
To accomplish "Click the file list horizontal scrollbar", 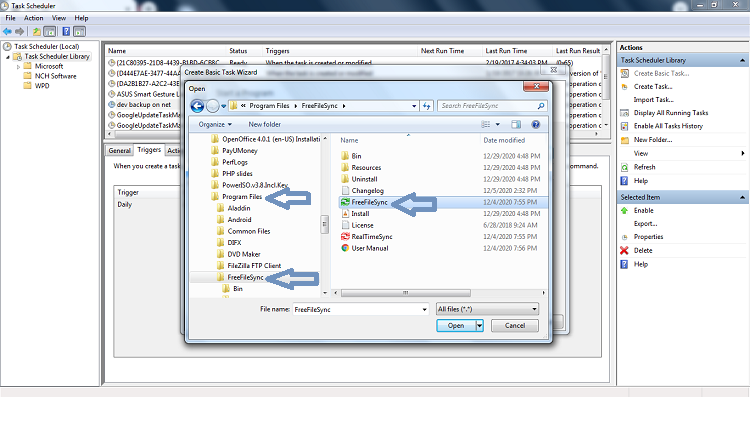I will 406,293.
